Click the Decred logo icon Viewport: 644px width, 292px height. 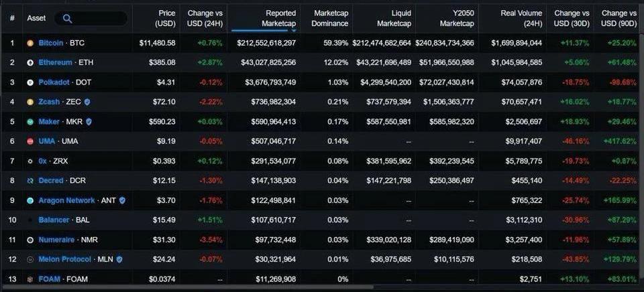point(30,181)
